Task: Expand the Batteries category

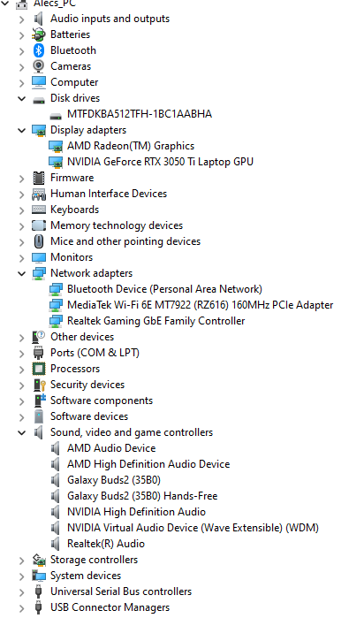Action: click(22, 35)
